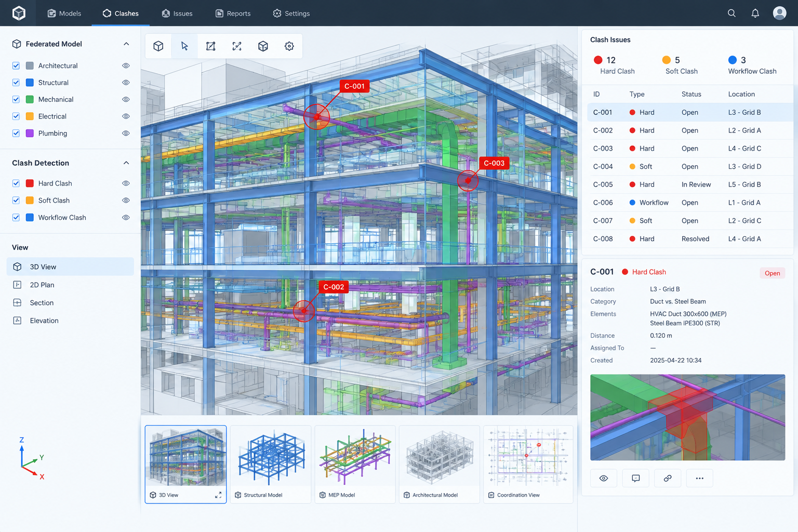Filter by the 3 Workflow Clash count
The width and height of the screenshot is (798, 532).
coord(752,65)
